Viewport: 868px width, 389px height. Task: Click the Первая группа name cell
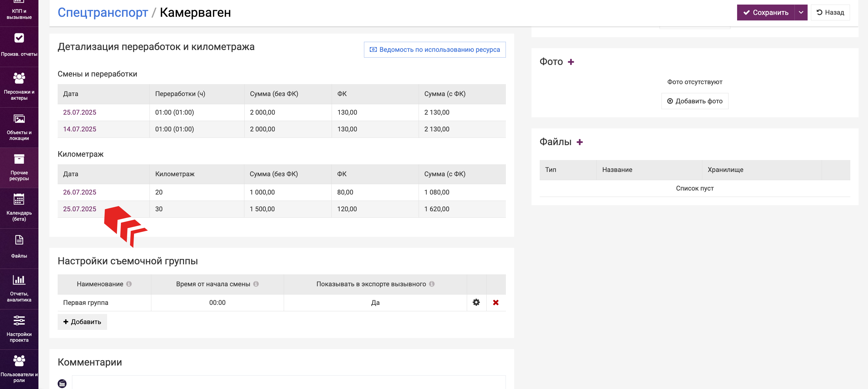tap(104, 302)
